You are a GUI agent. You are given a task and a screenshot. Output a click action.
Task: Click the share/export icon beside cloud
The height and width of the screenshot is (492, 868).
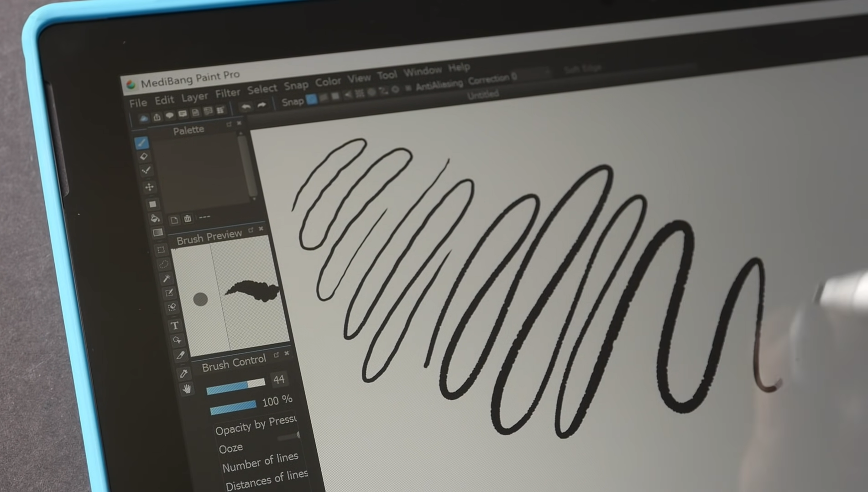pos(157,117)
